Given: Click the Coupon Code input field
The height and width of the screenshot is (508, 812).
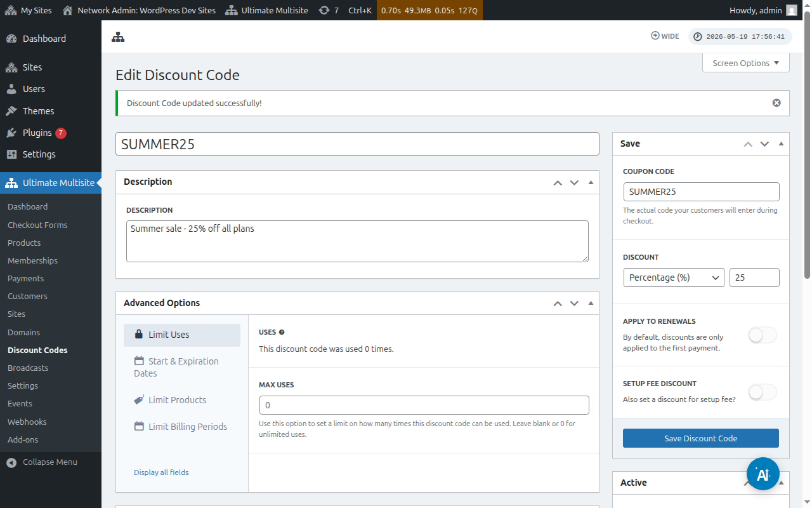Looking at the screenshot, I should pyautogui.click(x=701, y=192).
